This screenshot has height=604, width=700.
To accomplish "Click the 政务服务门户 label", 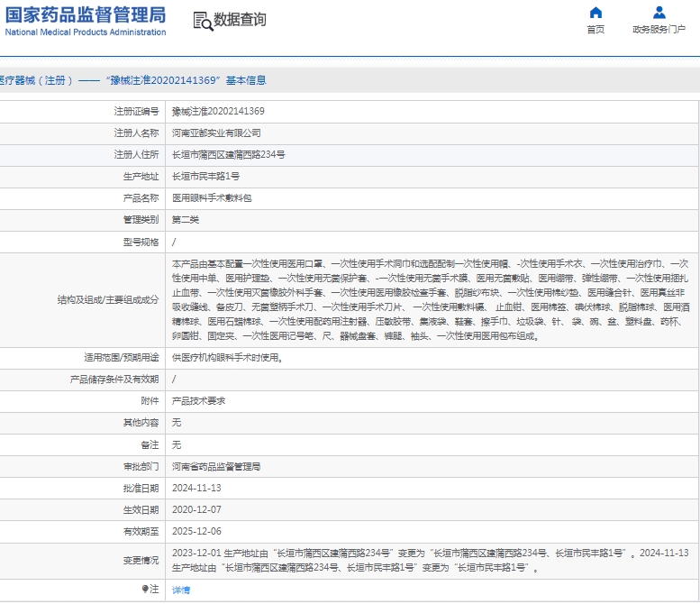I will [659, 30].
